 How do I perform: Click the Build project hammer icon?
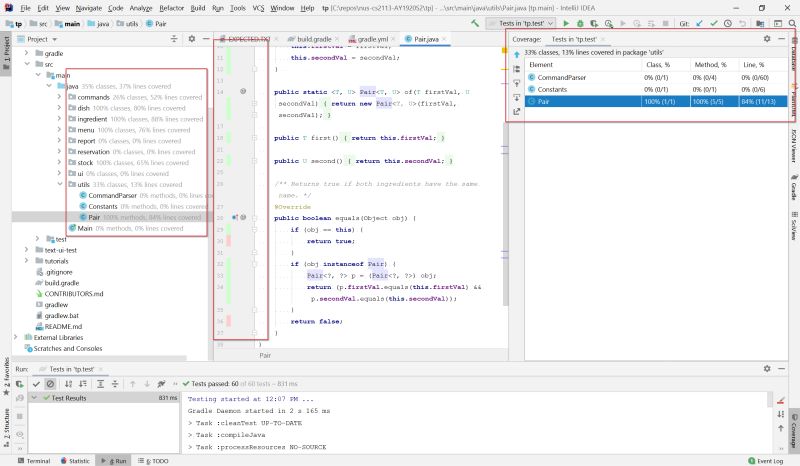point(475,23)
